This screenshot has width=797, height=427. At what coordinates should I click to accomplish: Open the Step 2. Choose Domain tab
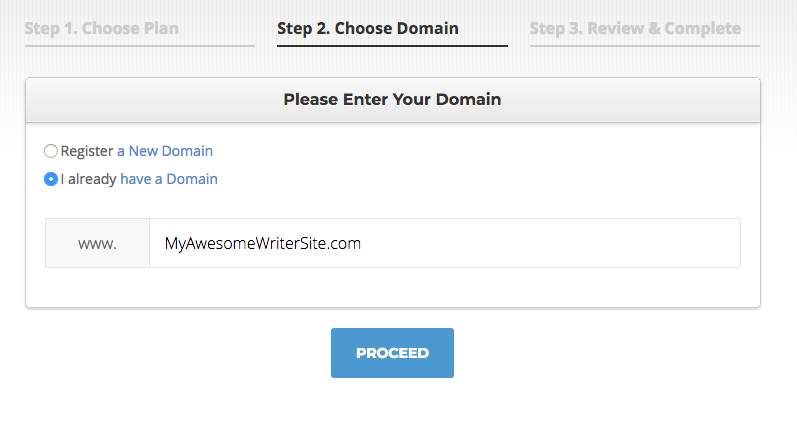[x=367, y=28]
